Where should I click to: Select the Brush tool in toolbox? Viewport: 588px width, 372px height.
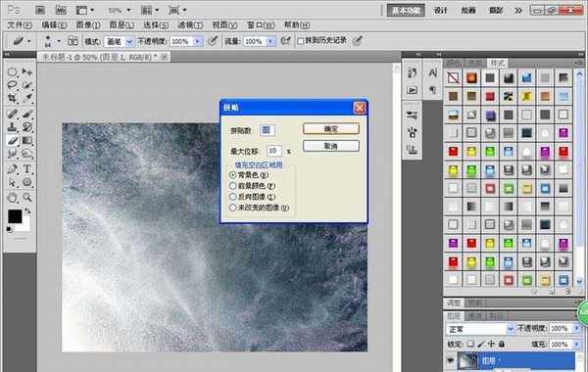click(27, 114)
